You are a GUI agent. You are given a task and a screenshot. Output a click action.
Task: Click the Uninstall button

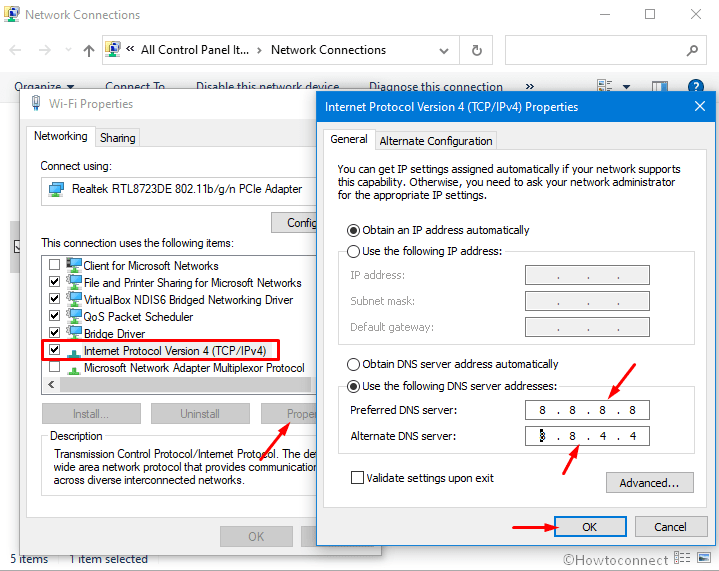coord(200,414)
